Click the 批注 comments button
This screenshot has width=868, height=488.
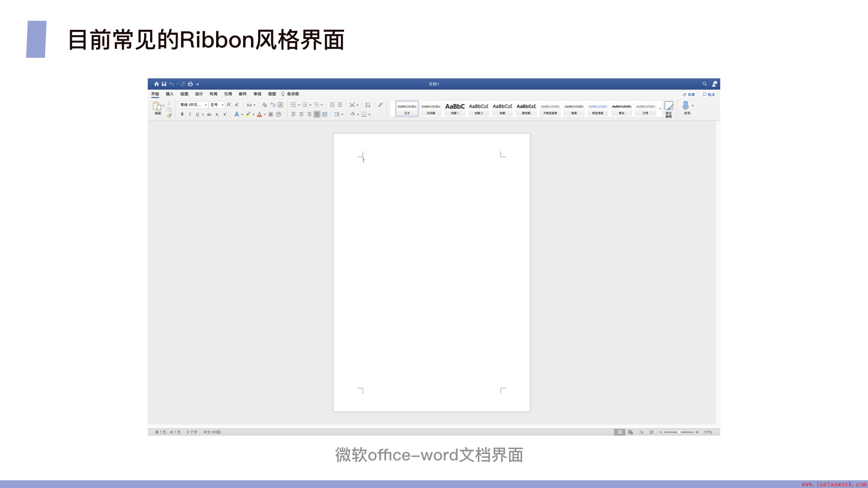[x=708, y=94]
